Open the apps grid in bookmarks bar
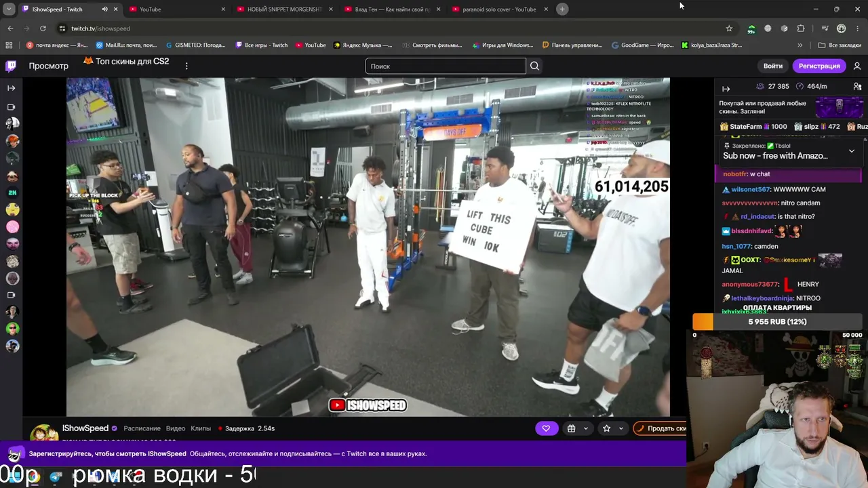This screenshot has width=868, height=488. point(9,45)
